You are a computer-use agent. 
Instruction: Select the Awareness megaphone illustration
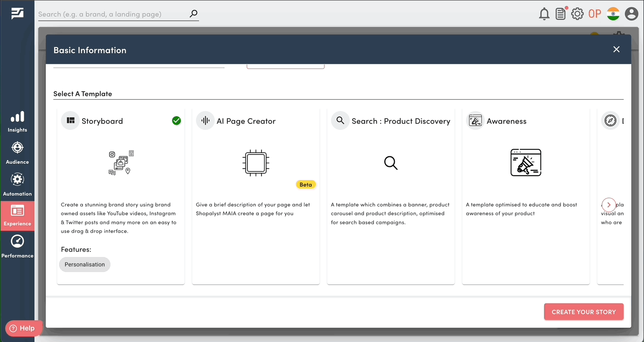pyautogui.click(x=526, y=162)
